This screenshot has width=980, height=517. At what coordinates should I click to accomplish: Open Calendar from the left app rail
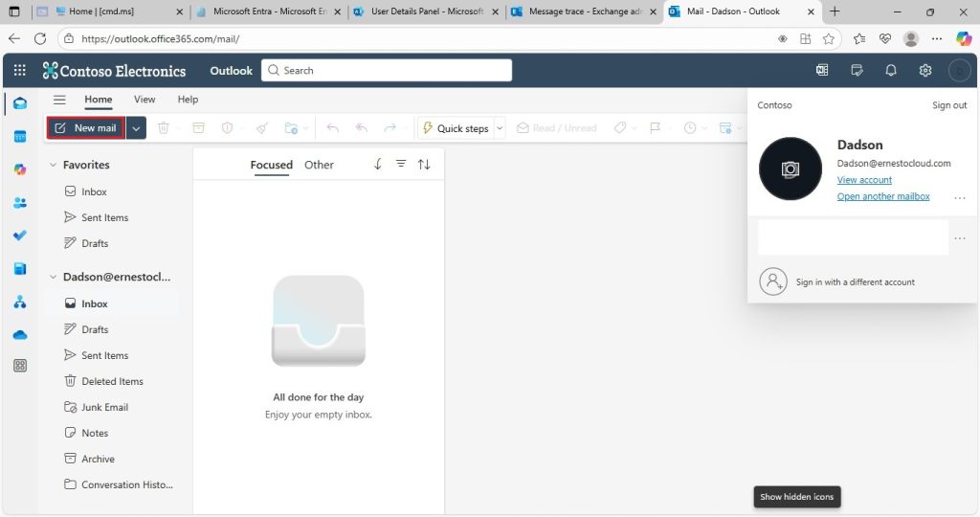point(20,136)
